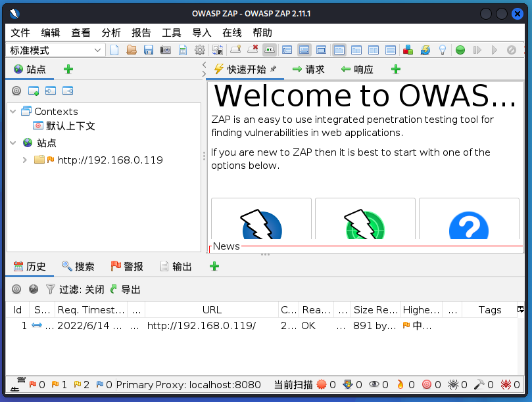Open the 分析 menu
532x402 pixels.
(111, 33)
